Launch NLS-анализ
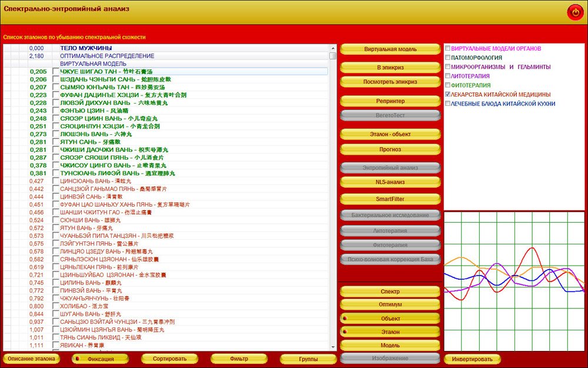The width and height of the screenshot is (588, 368). pos(390,182)
